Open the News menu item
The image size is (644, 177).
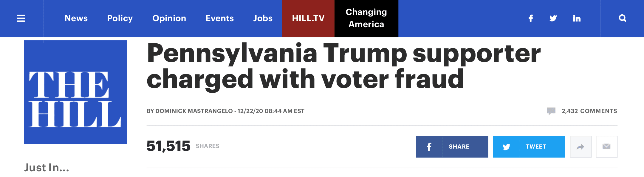(x=76, y=19)
